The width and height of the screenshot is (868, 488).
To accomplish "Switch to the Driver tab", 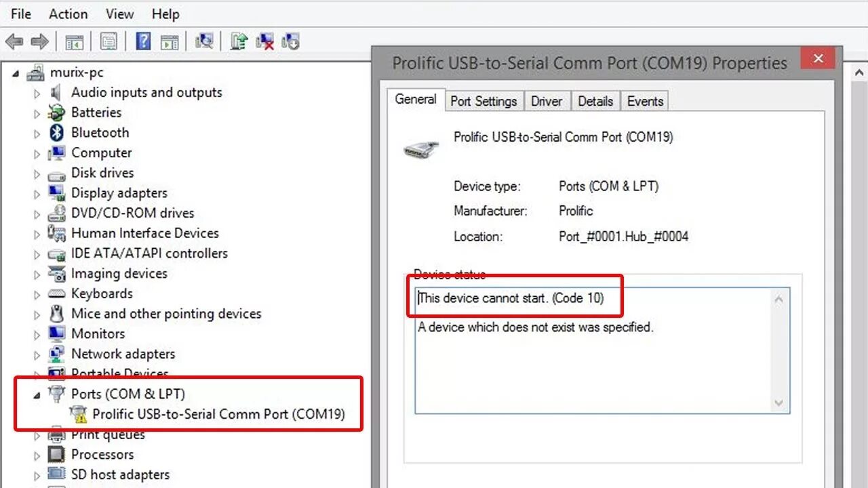I will coord(547,101).
